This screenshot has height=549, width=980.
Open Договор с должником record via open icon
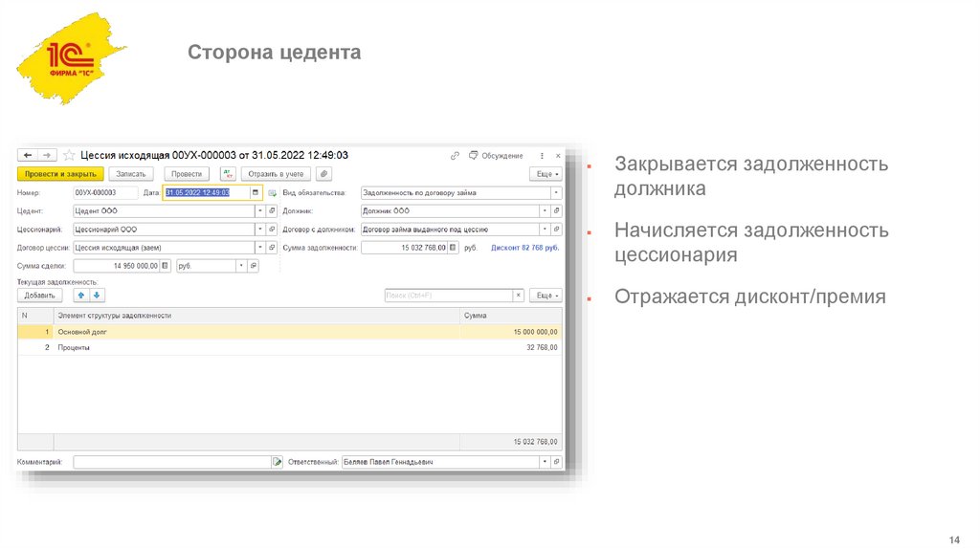556,230
